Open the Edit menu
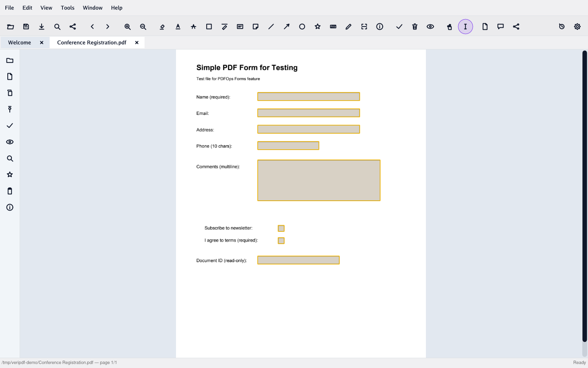Screen dimensions: 588x368 (x=27, y=8)
